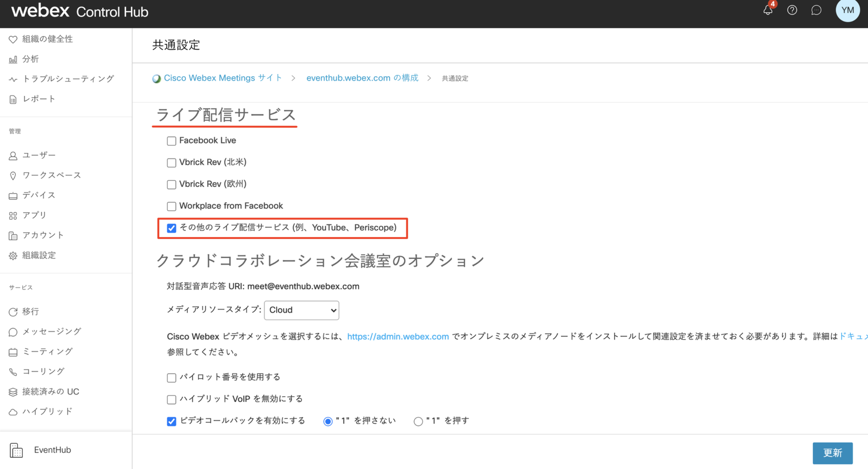The height and width of the screenshot is (469, 868).
Task: Click the bar chart icon beside 分析
Action: [13, 59]
